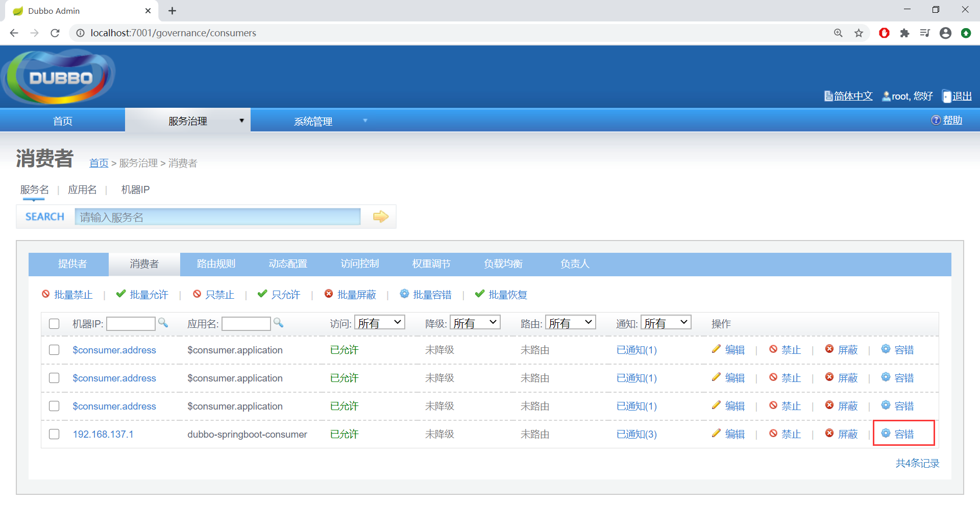
Task: Click the logout door icon
Action: [947, 96]
